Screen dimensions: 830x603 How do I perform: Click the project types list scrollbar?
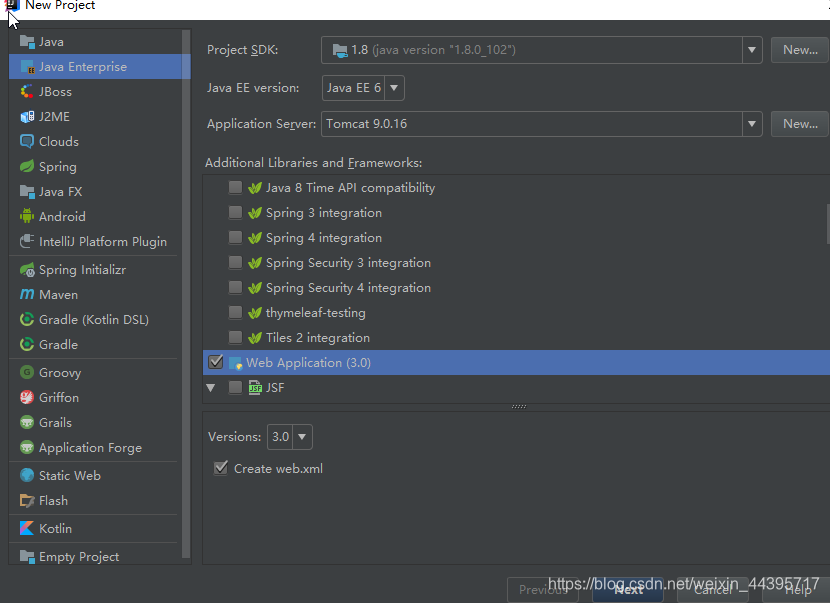coord(186,294)
